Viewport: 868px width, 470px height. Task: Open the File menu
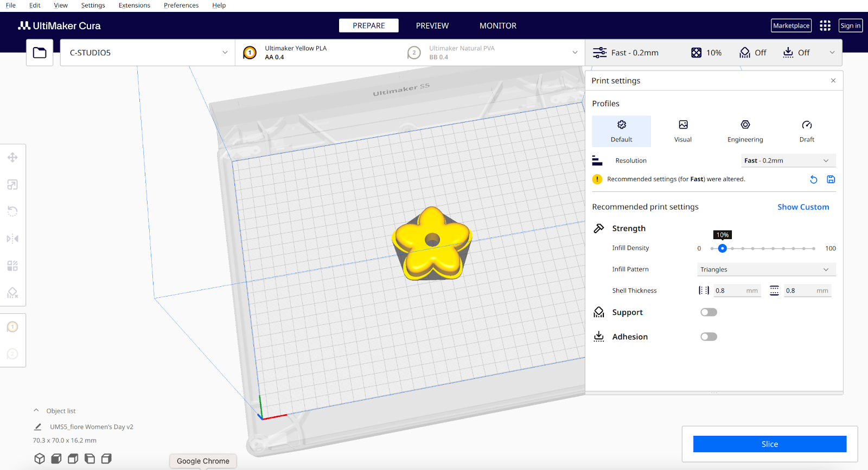[11, 5]
